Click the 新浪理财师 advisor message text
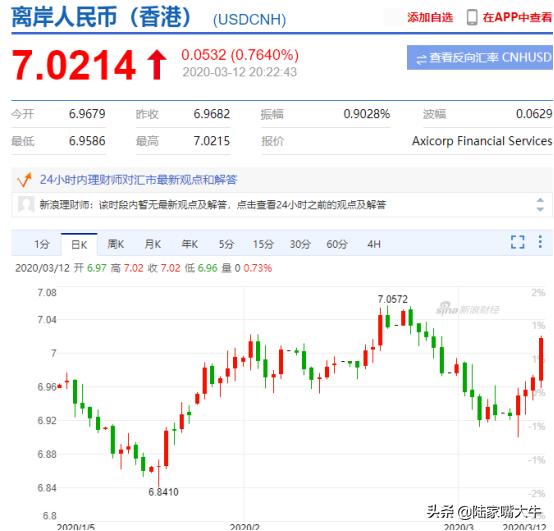Image resolution: width=554 pixels, height=531 pixels. pos(213,205)
